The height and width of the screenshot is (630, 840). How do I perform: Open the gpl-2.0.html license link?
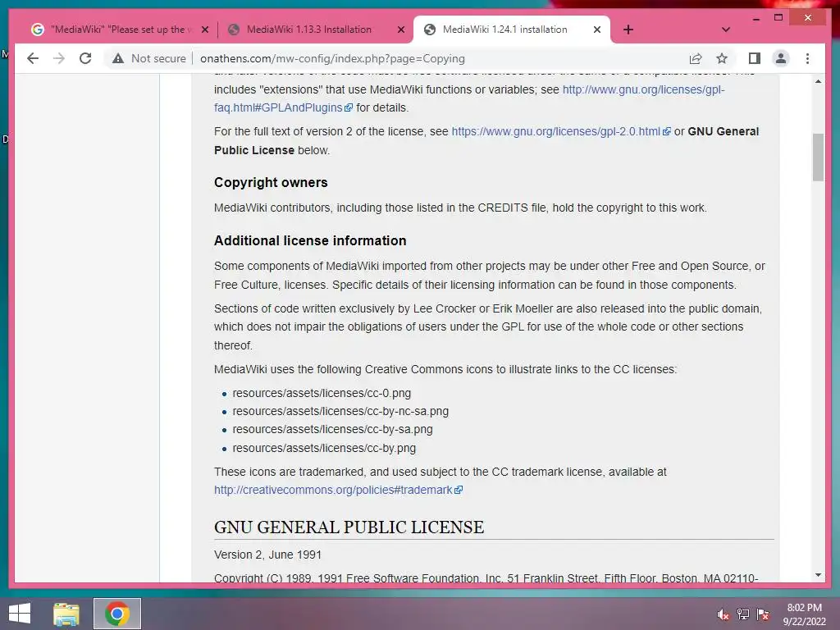pyautogui.click(x=560, y=131)
